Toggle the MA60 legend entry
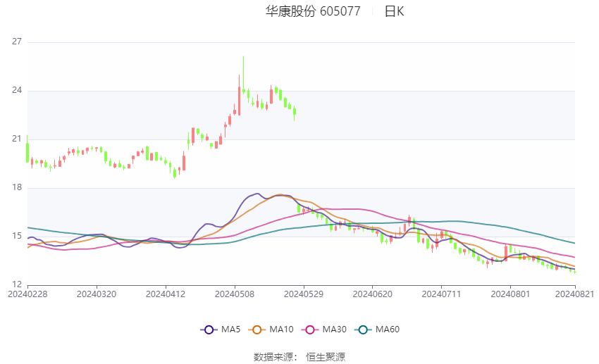Image resolution: width=599 pixels, height=364 pixels. point(377,330)
